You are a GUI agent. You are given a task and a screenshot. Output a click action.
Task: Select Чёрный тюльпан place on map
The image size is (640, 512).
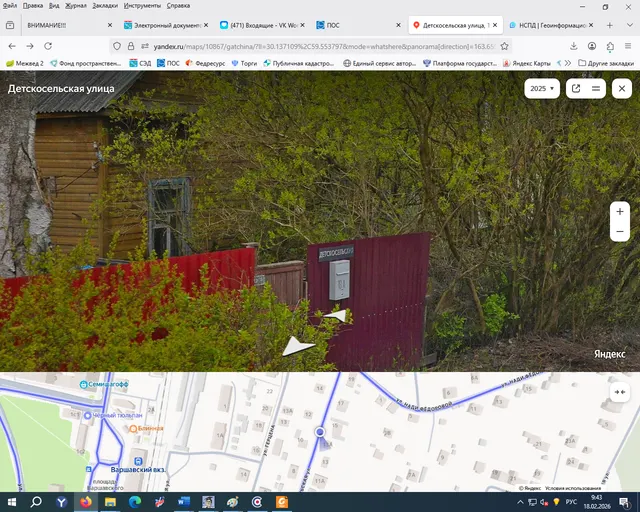pyautogui.click(x=113, y=415)
